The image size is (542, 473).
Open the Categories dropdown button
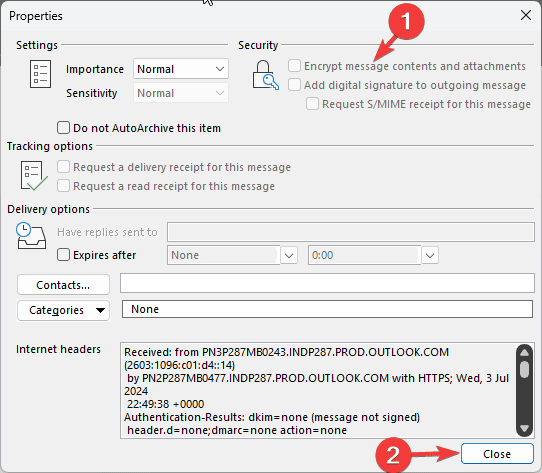64,310
